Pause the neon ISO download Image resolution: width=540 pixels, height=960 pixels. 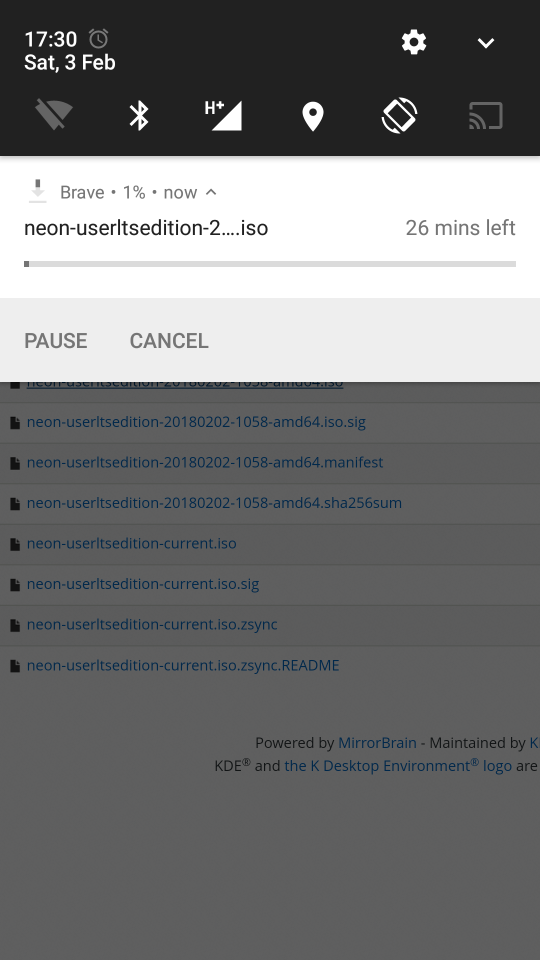(56, 341)
